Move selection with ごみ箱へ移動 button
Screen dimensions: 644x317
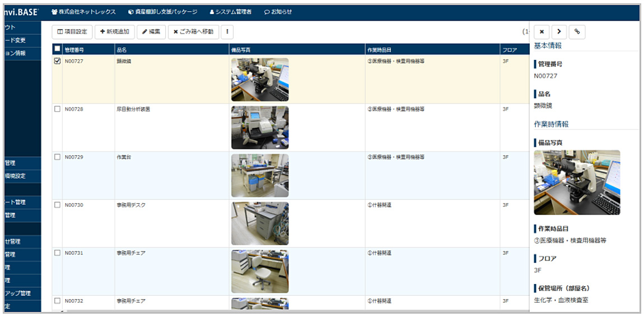(x=193, y=31)
